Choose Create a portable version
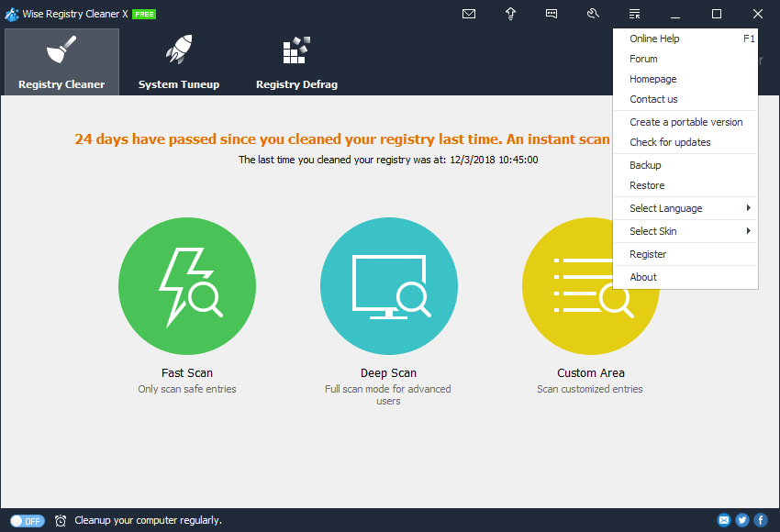The height and width of the screenshot is (532, 780). click(685, 122)
